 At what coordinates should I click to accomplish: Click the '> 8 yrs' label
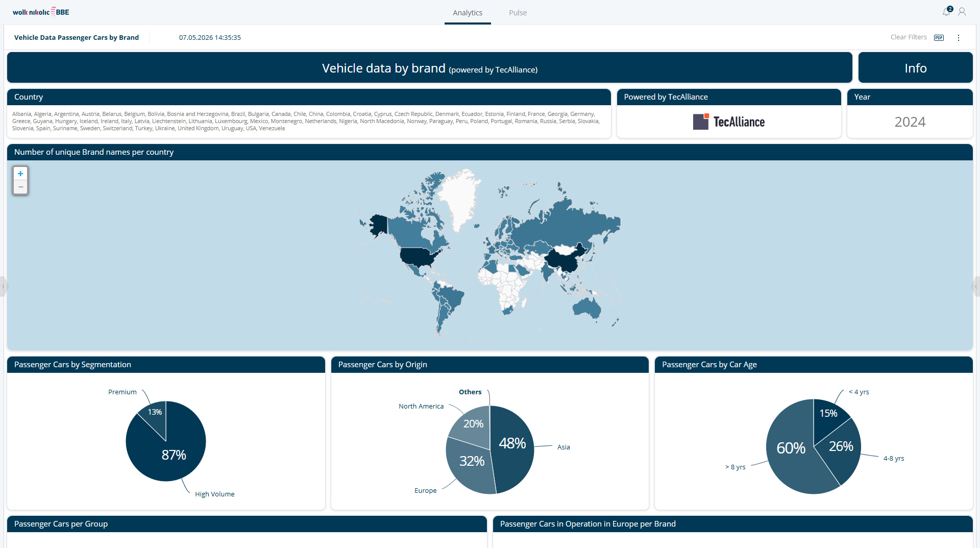[x=736, y=467]
